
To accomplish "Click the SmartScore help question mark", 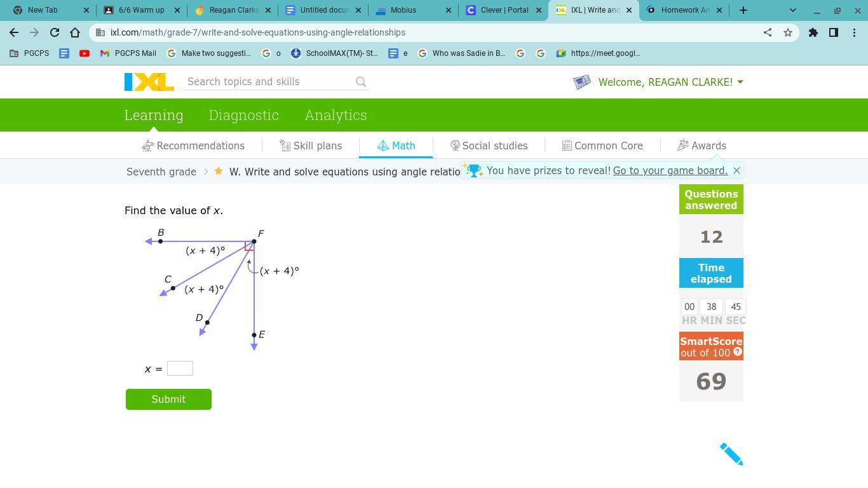I will click(x=737, y=352).
